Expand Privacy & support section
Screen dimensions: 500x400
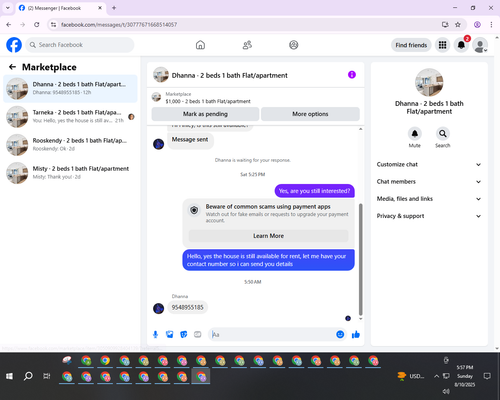coord(429,216)
